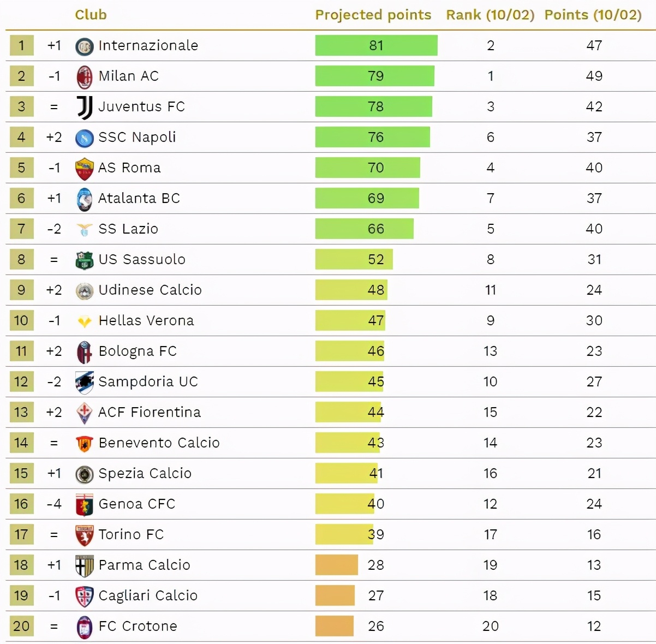Open the Hellas Verona team name
Screen dimensions: 656x644
146,321
